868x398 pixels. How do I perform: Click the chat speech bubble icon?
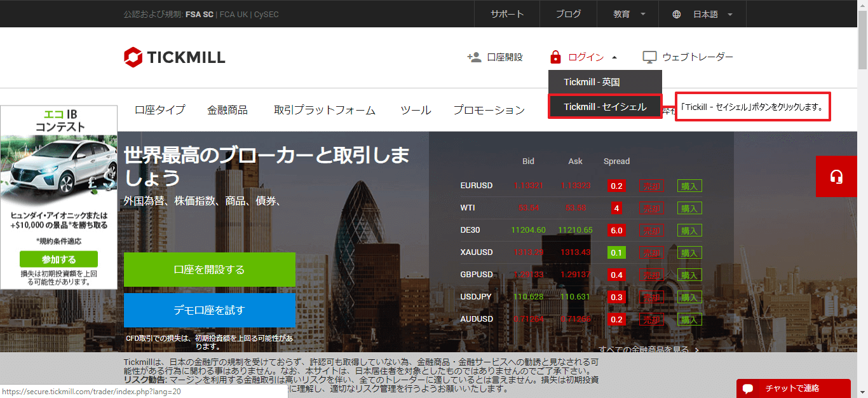tap(748, 388)
